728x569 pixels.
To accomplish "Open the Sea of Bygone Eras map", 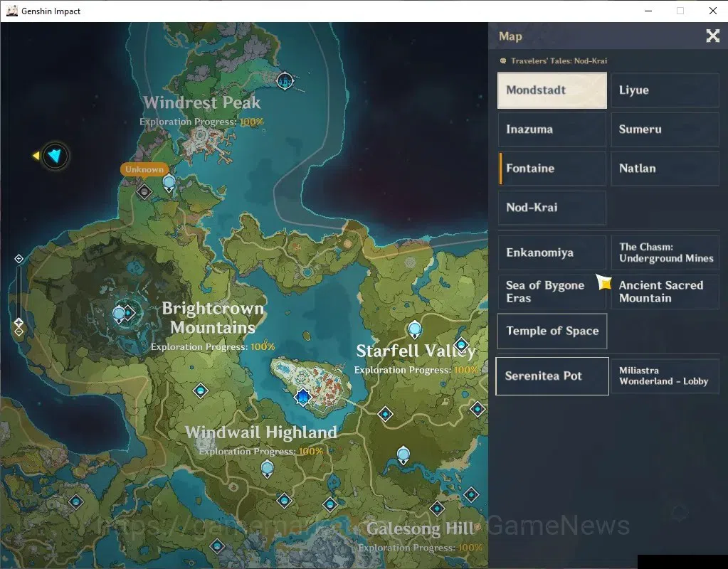I will [552, 292].
